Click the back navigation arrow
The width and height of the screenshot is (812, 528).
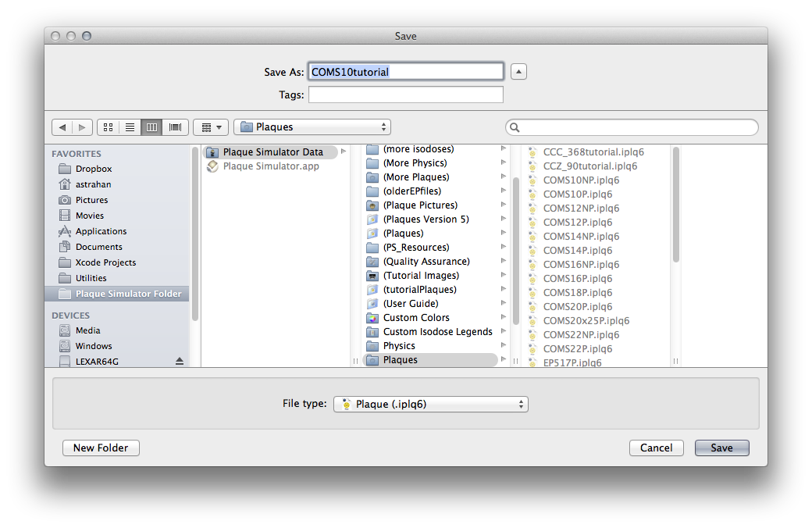point(62,127)
